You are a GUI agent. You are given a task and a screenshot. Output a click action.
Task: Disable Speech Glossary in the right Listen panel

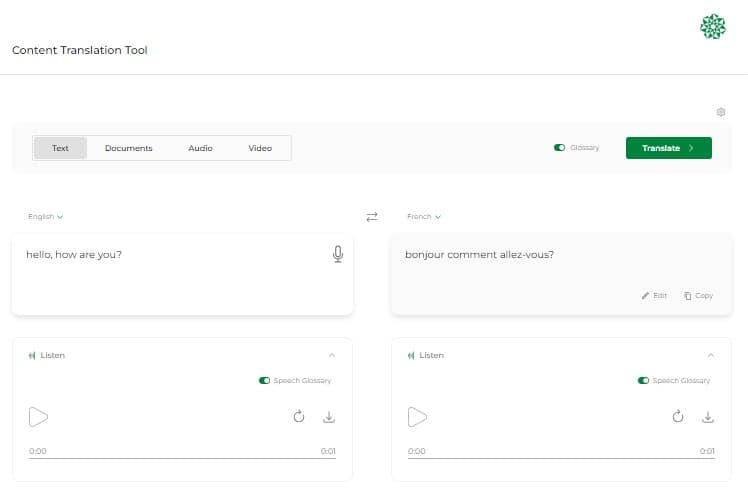[x=643, y=381]
